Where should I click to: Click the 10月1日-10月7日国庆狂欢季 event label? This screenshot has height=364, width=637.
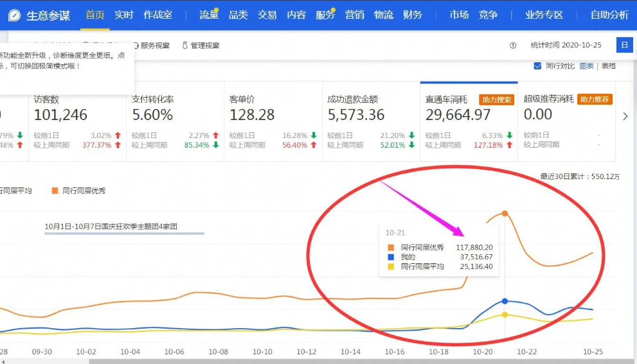(x=111, y=227)
